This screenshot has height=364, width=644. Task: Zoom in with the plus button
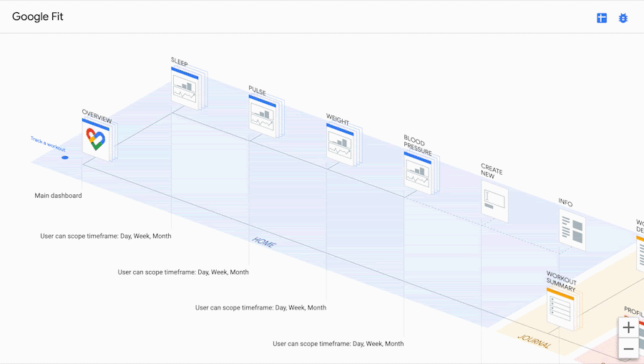pos(628,327)
